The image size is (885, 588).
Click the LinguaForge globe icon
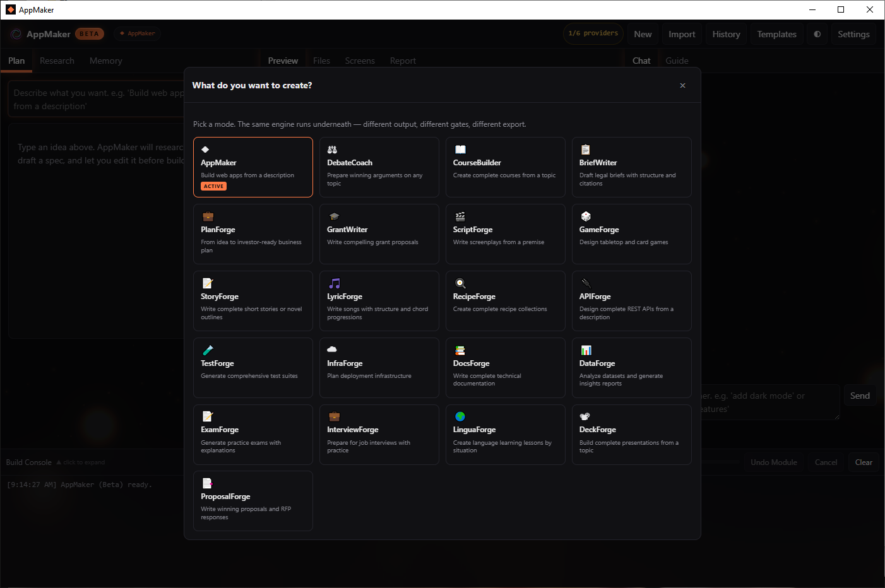[460, 416]
